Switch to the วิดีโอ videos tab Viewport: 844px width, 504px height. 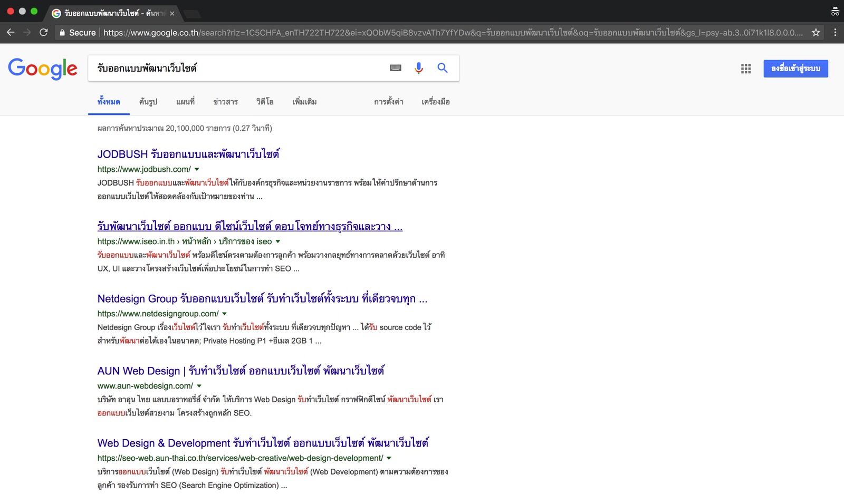265,102
